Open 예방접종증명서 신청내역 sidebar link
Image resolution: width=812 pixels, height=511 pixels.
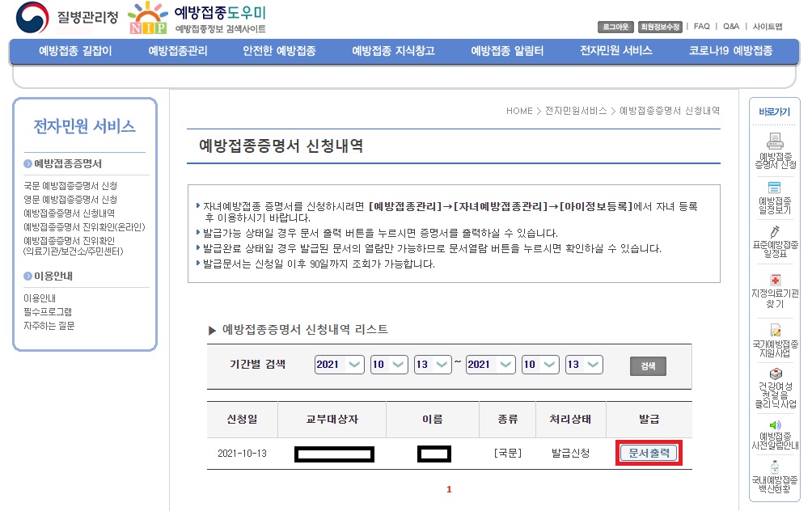tap(70, 213)
